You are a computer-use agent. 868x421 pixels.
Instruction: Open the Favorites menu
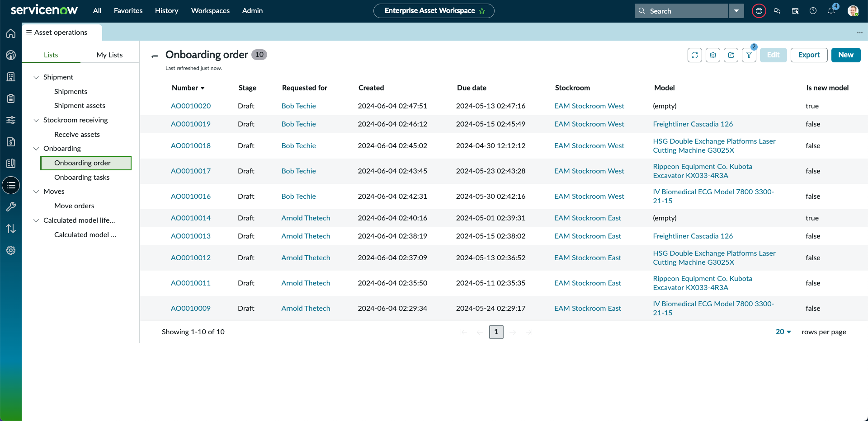click(x=128, y=11)
